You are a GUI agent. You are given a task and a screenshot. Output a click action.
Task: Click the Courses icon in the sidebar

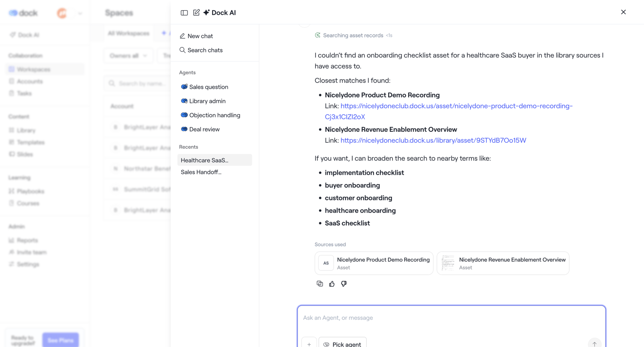[x=11, y=203]
